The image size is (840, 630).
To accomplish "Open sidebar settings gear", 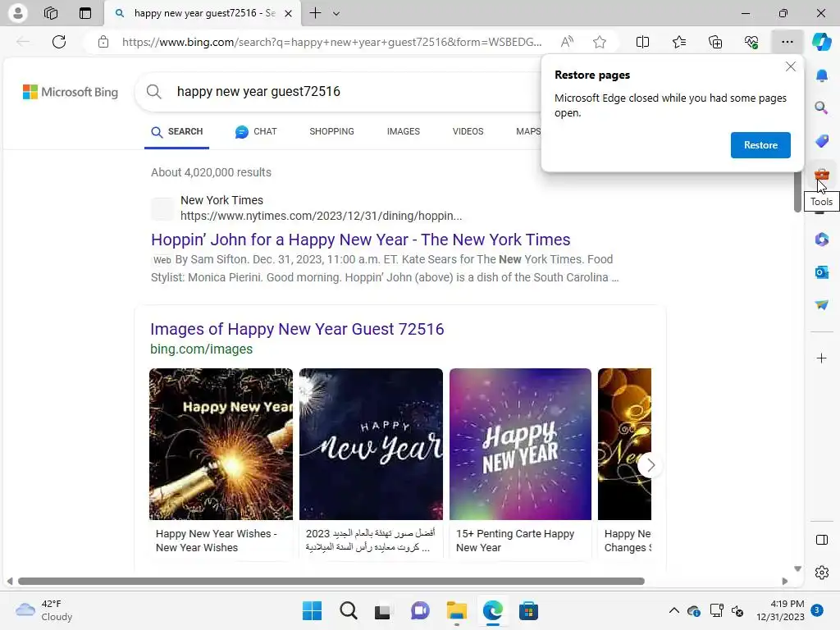I will 821,573.
